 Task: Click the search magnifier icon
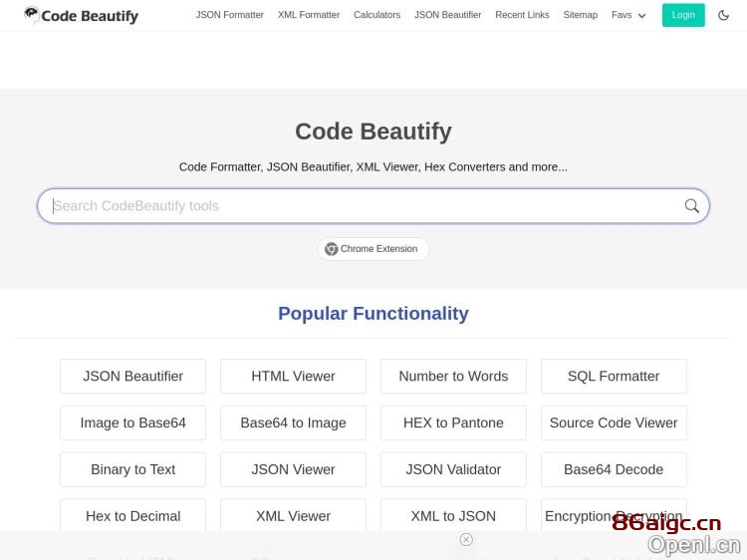(x=692, y=206)
